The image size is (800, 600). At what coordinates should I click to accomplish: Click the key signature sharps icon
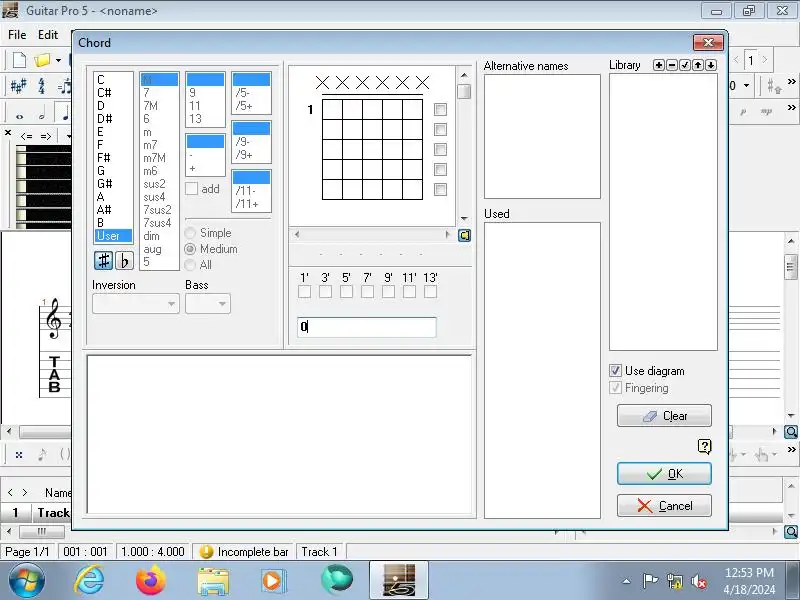tap(18, 86)
